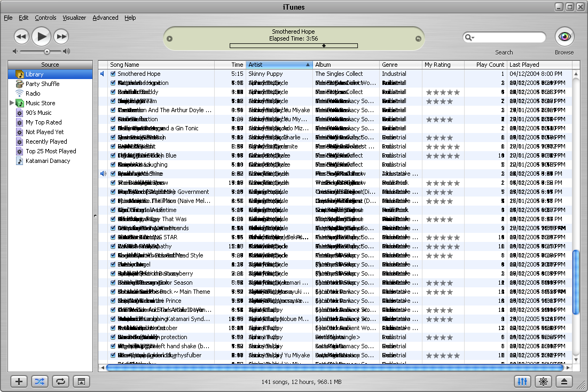Click the Next track fast-forward button
Image resolution: width=588 pixels, height=392 pixels.
click(61, 37)
